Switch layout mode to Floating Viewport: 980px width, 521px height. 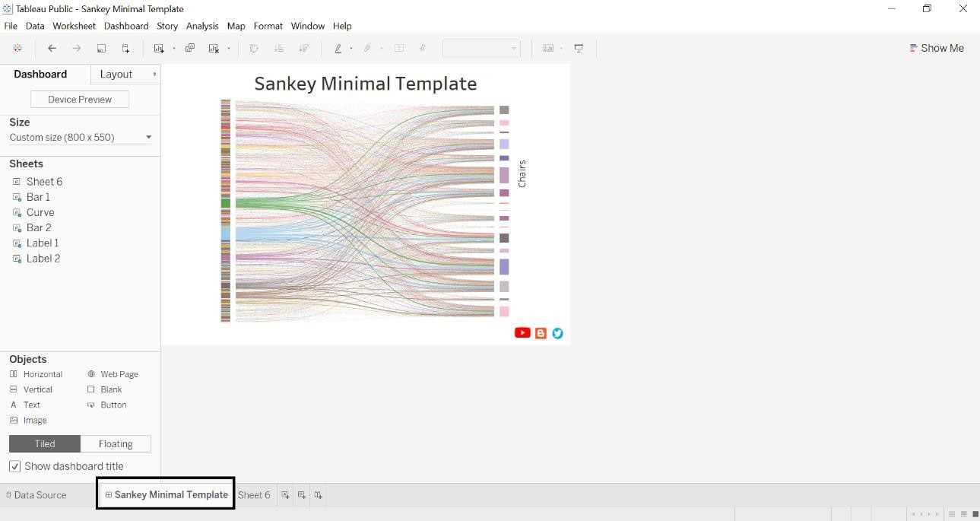click(116, 443)
